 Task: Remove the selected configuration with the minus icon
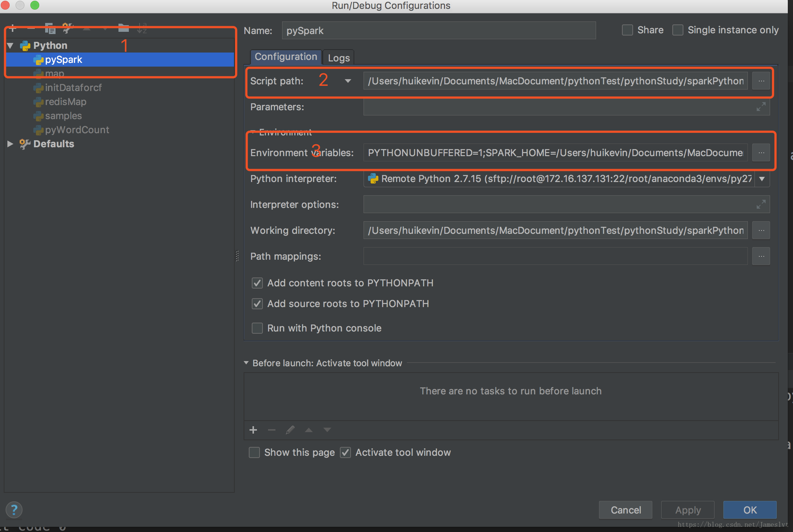pos(31,28)
